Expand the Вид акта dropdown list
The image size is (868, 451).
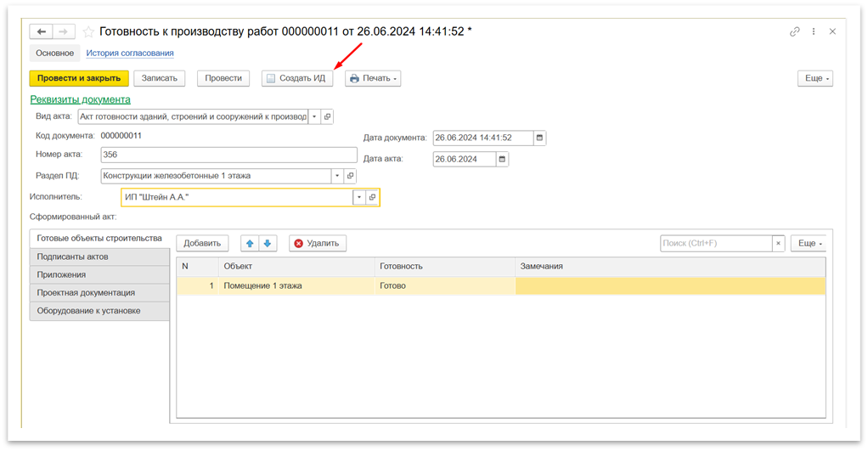[314, 116]
